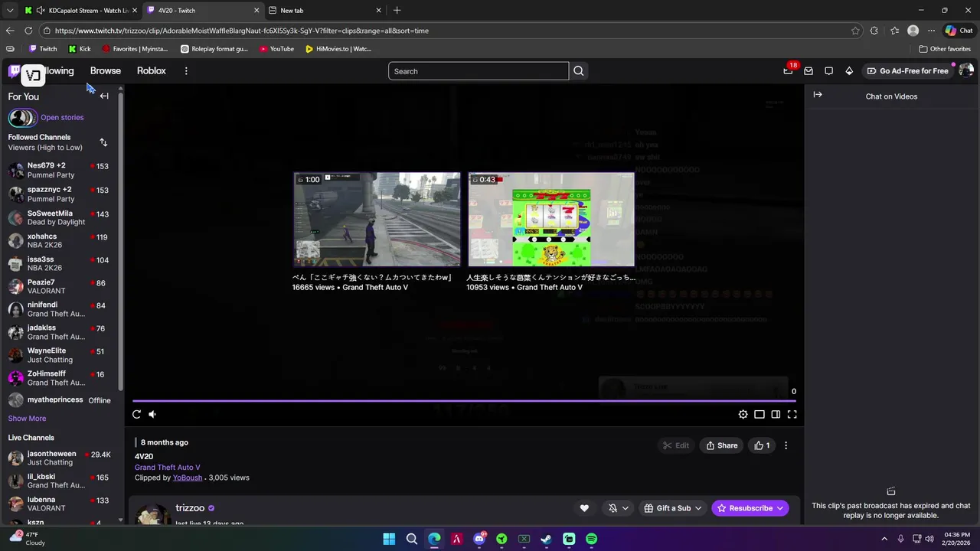Open jasontheween live channel

60,458
